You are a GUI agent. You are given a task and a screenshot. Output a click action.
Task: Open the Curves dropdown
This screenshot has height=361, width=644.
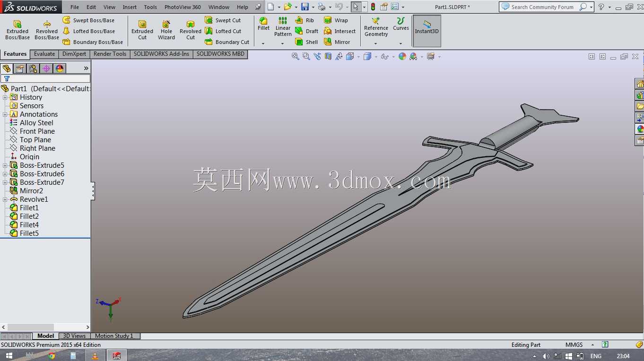click(x=400, y=43)
